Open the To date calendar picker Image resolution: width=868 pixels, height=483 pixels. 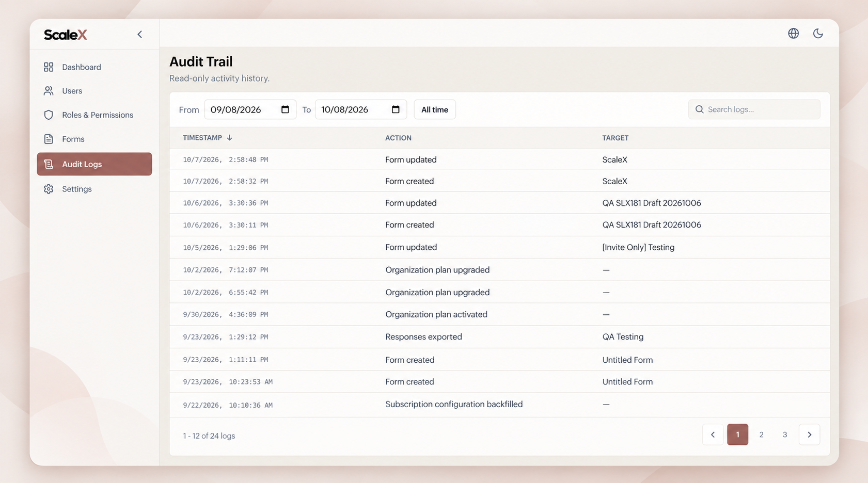[x=396, y=109]
